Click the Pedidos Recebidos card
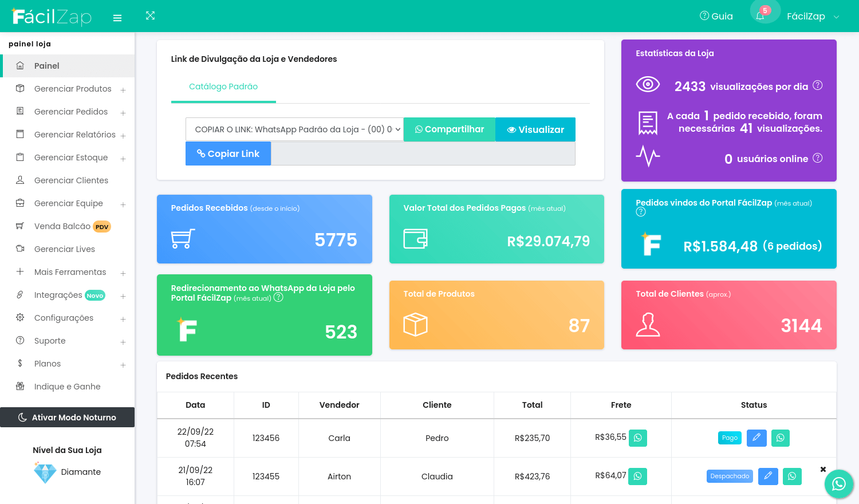The width and height of the screenshot is (859, 504). [265, 229]
